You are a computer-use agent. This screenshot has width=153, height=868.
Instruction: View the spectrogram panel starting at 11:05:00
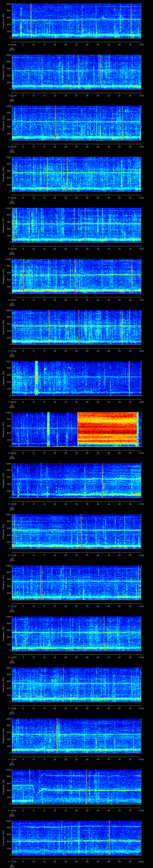click(x=77, y=225)
